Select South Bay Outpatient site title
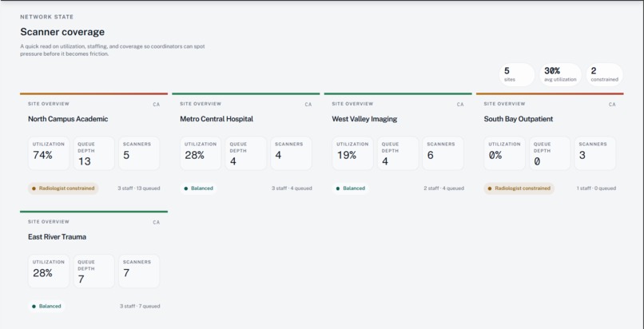Viewport: 644px width, 329px height. (519, 119)
